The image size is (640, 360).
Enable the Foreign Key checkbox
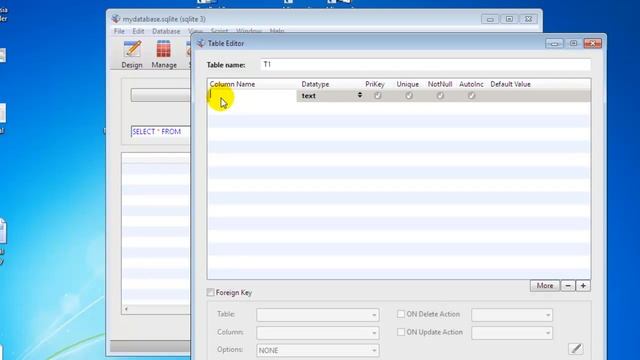click(211, 292)
